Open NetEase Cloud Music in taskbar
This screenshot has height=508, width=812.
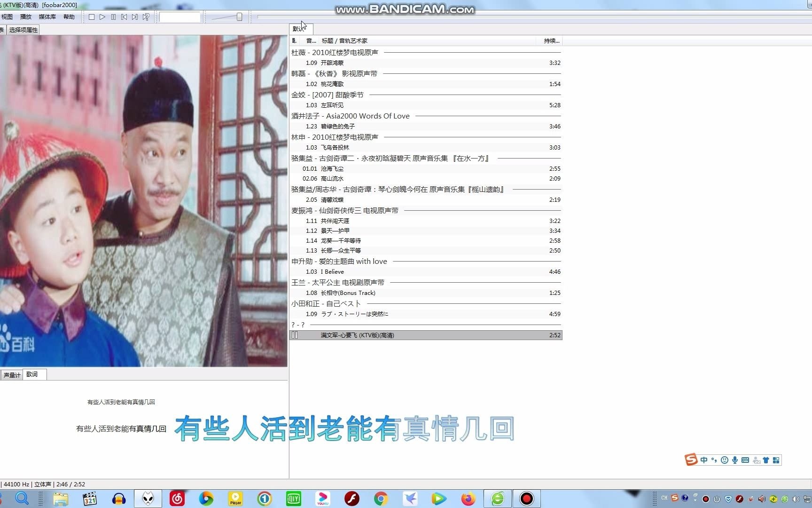pos(177,499)
